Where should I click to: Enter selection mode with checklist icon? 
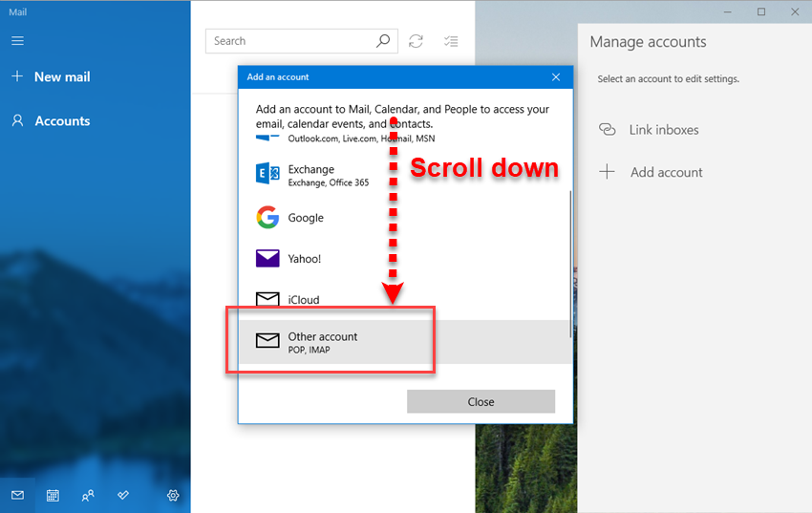[x=451, y=41]
